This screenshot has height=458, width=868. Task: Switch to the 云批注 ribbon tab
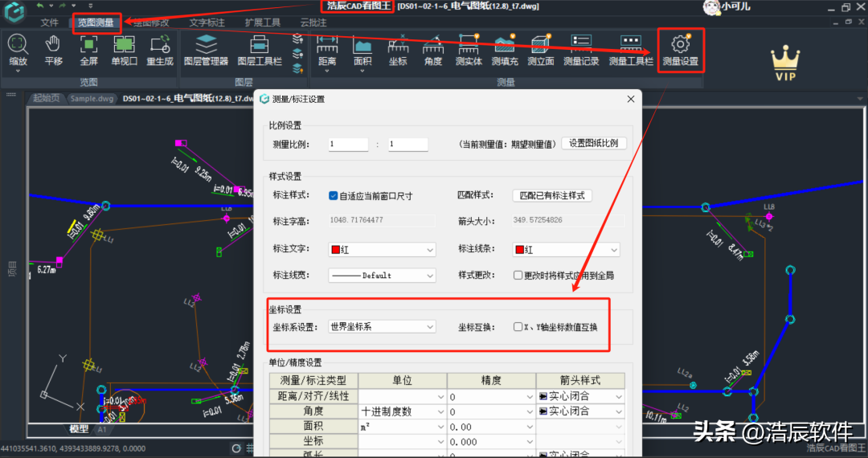pos(313,22)
